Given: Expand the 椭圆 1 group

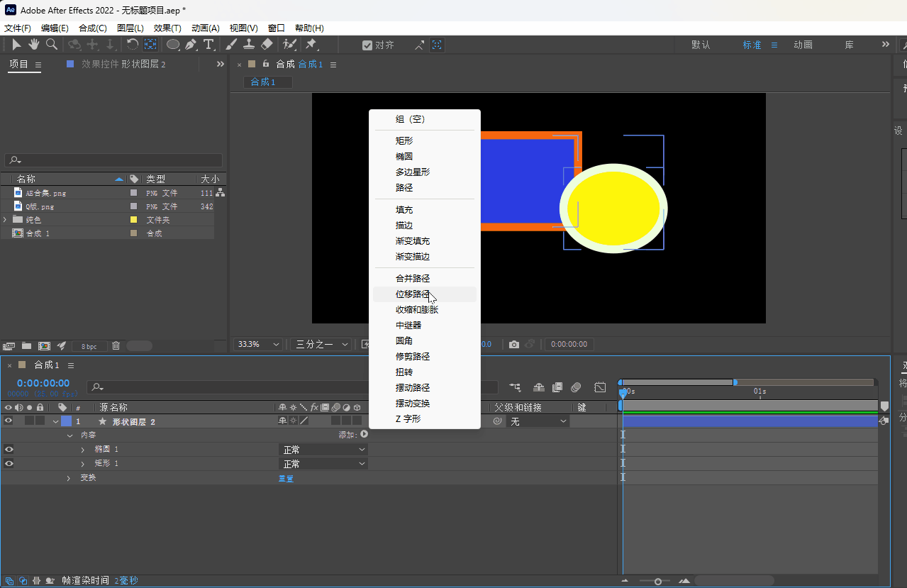Looking at the screenshot, I should click(83, 449).
